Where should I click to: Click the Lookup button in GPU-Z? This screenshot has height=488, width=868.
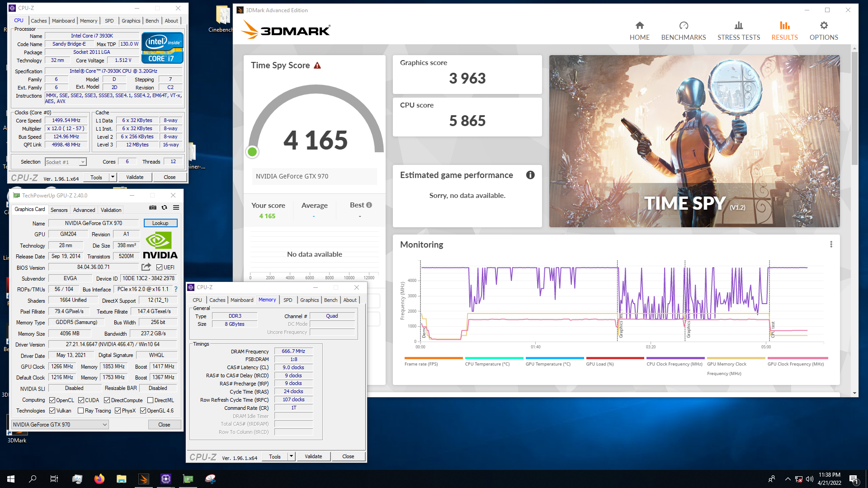click(x=160, y=223)
